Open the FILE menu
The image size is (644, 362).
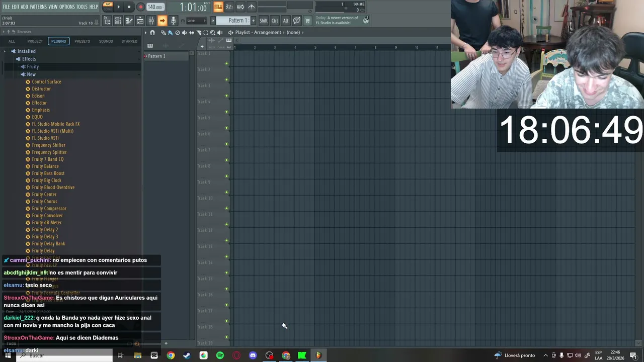6,7
